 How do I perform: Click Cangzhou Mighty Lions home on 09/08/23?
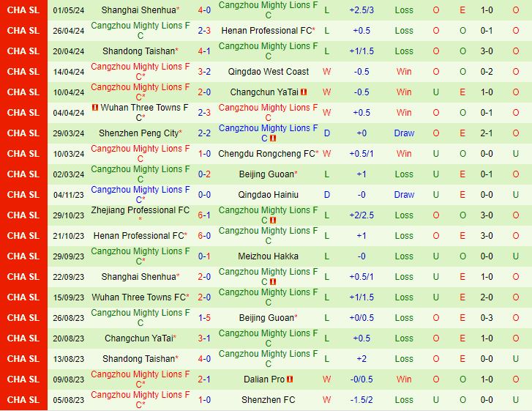(x=141, y=379)
